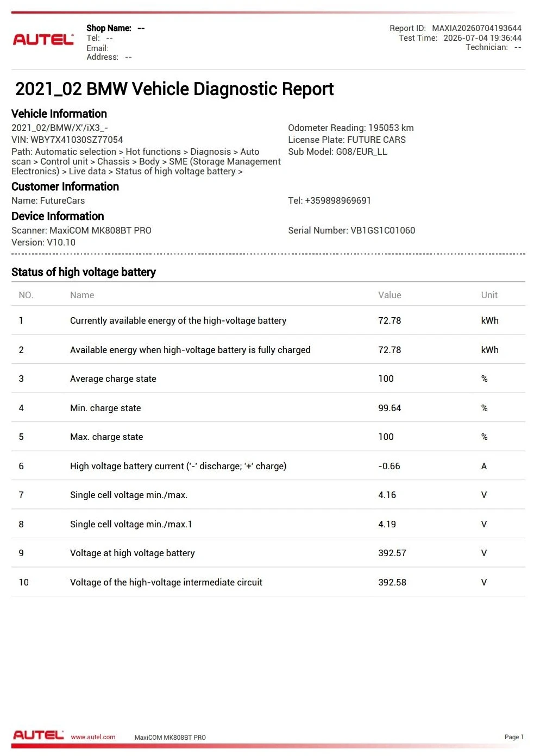534x756 pixels.
Task: Click the Autel logo in the footer
Action: pyautogui.click(x=38, y=735)
